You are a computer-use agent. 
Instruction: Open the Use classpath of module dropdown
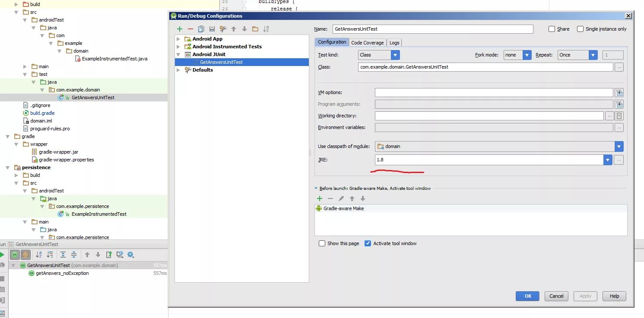(x=619, y=146)
